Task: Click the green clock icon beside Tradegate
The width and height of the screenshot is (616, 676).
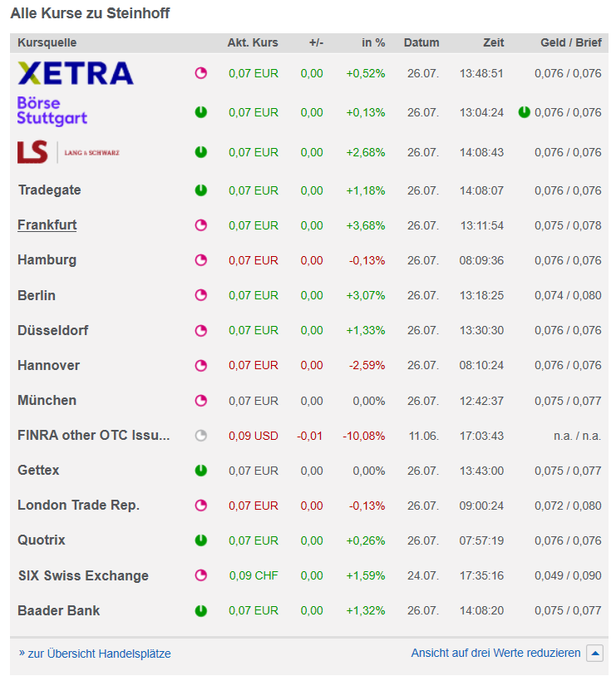Action: click(200, 190)
